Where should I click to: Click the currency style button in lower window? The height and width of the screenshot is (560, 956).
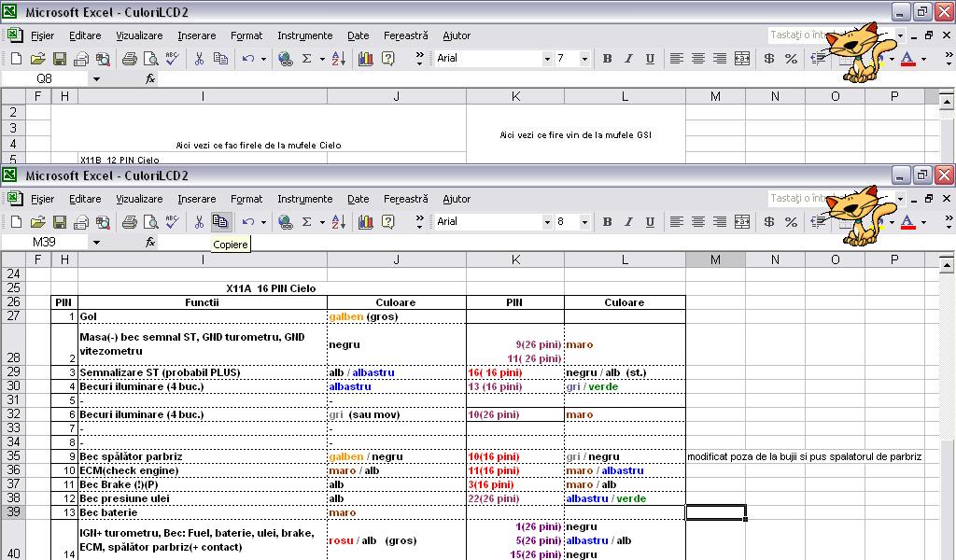point(769,222)
